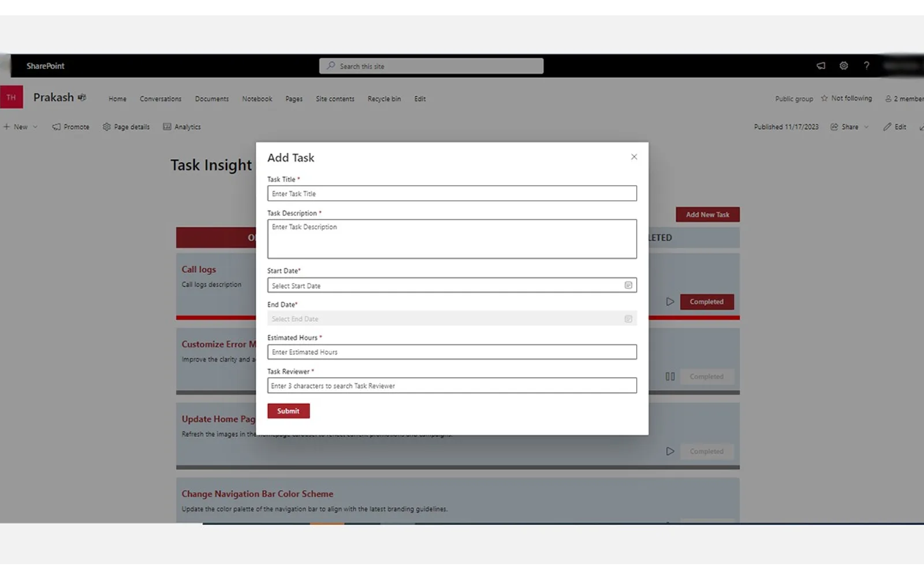Image resolution: width=924 pixels, height=578 pixels.
Task: Click the TH site logo
Action: (12, 97)
